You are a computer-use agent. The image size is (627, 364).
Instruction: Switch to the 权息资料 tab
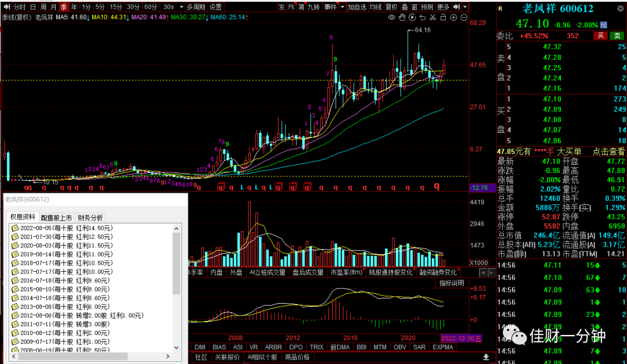23,217
